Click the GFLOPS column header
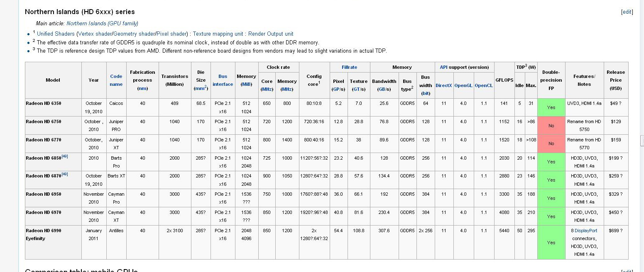The width and height of the screenshot is (644, 272). pyautogui.click(x=504, y=80)
